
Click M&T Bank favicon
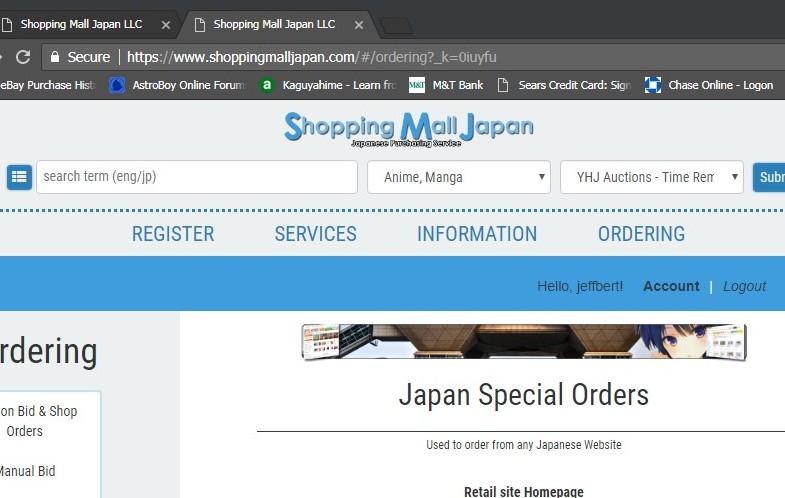click(x=417, y=85)
